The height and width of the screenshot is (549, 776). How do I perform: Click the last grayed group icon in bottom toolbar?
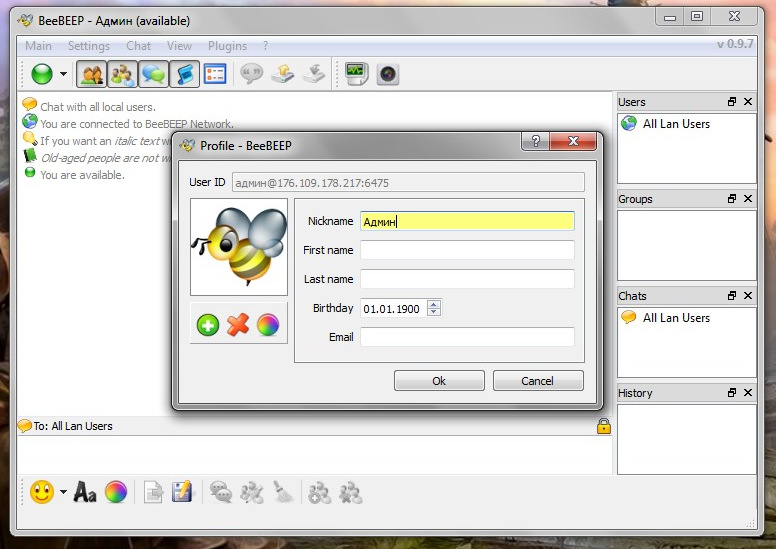pos(351,492)
